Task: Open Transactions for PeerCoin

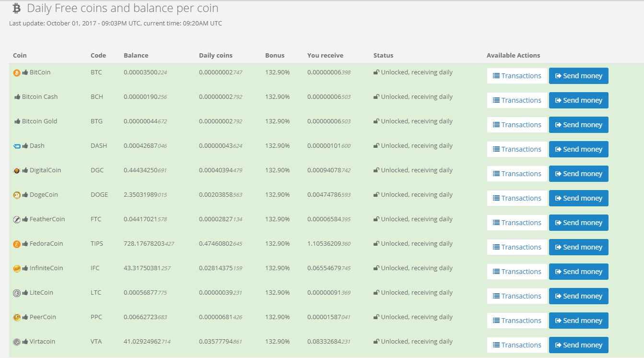Action: pos(517,321)
